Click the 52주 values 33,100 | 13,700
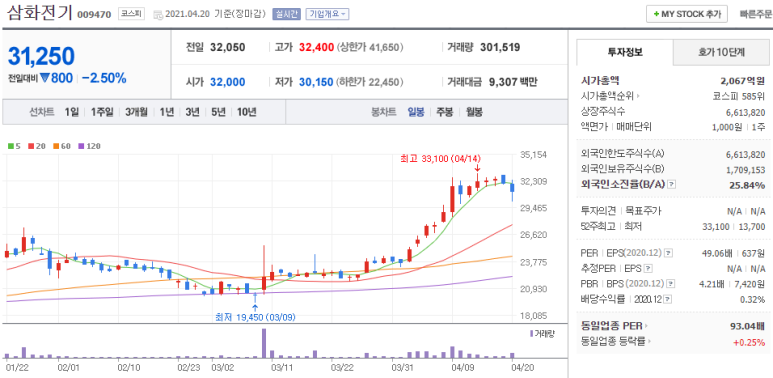This screenshot has height=378, width=773. point(734,227)
